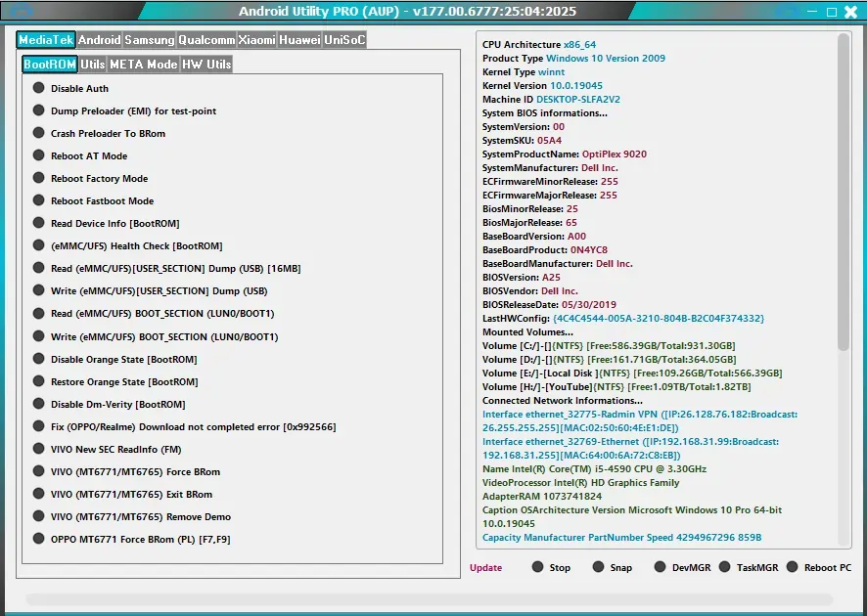The height and width of the screenshot is (616, 867).
Task: Go to the Huawei tab
Action: (299, 40)
